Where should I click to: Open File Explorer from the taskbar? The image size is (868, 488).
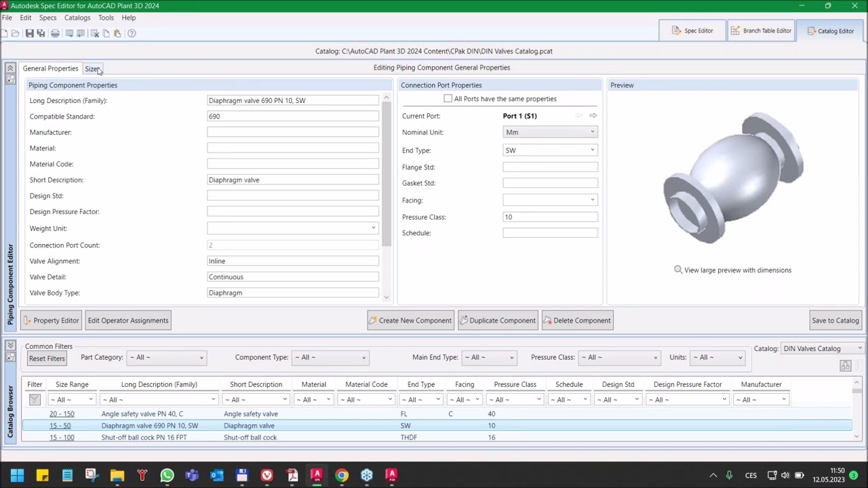coord(117,475)
